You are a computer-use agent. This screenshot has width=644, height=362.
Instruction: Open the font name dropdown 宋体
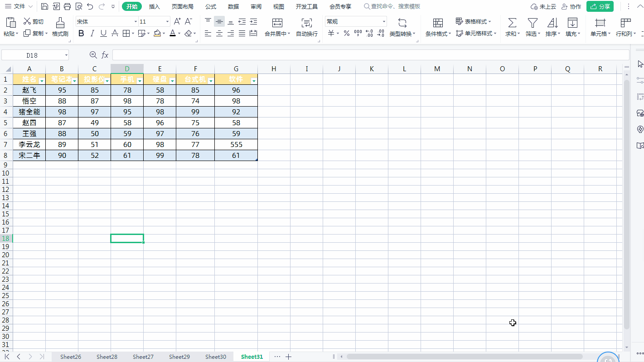pyautogui.click(x=136, y=22)
